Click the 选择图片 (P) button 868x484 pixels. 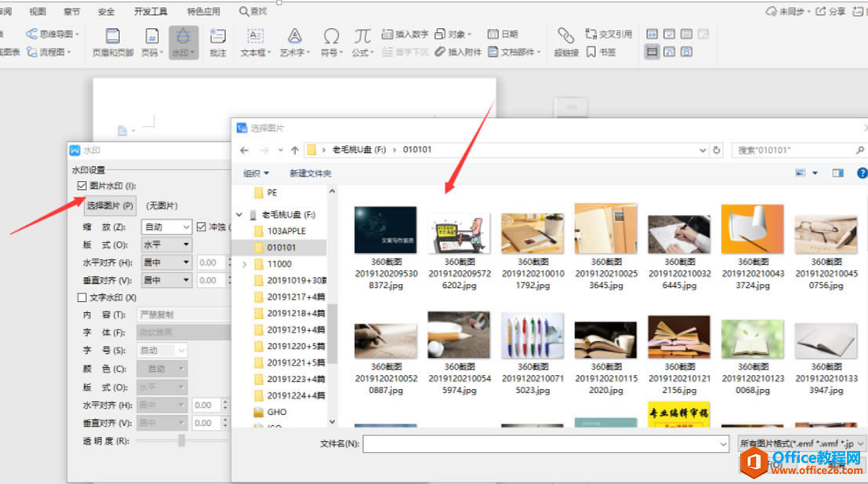tap(110, 206)
